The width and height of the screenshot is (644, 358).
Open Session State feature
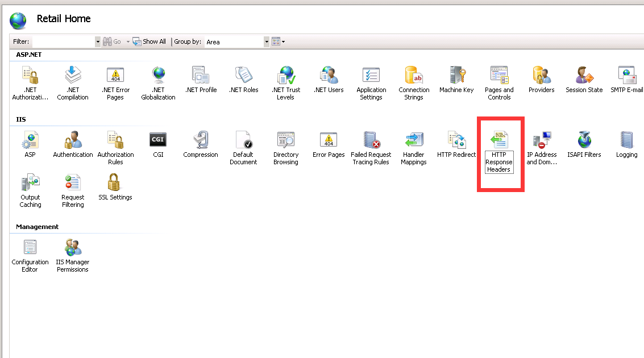pos(584,80)
